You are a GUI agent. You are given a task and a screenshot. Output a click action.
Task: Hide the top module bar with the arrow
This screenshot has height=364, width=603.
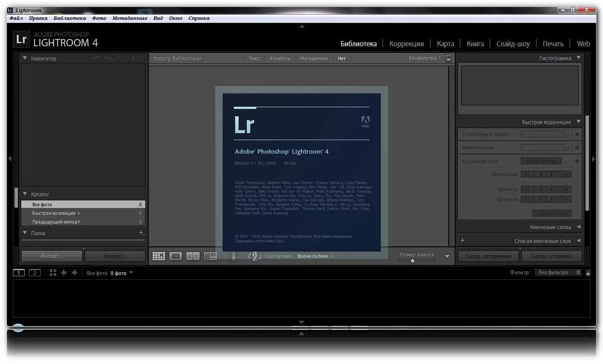pos(302,26)
